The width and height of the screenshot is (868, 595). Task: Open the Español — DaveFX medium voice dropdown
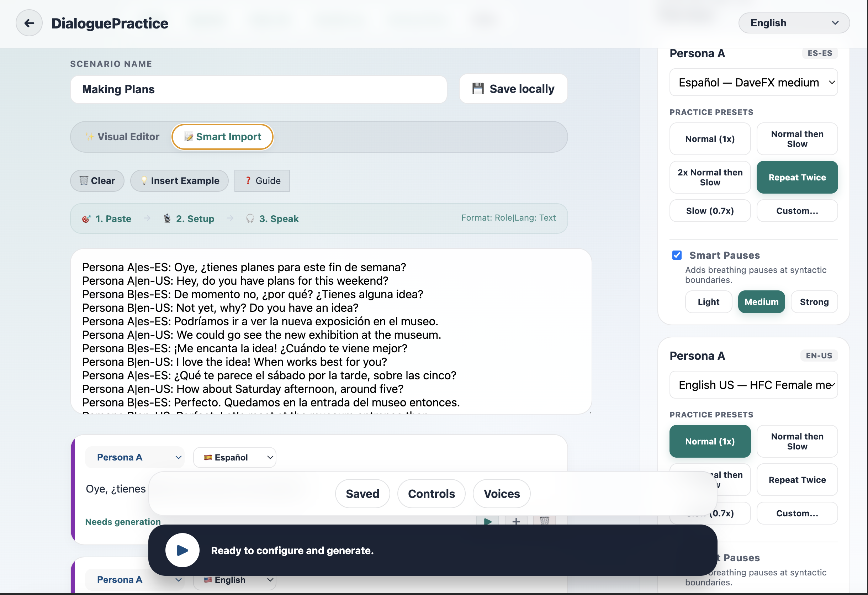tap(753, 83)
